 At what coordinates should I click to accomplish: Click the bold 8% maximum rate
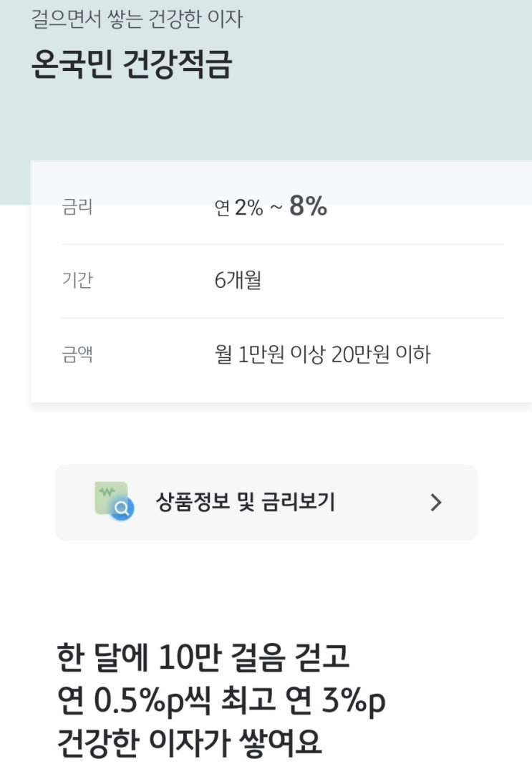(x=308, y=208)
